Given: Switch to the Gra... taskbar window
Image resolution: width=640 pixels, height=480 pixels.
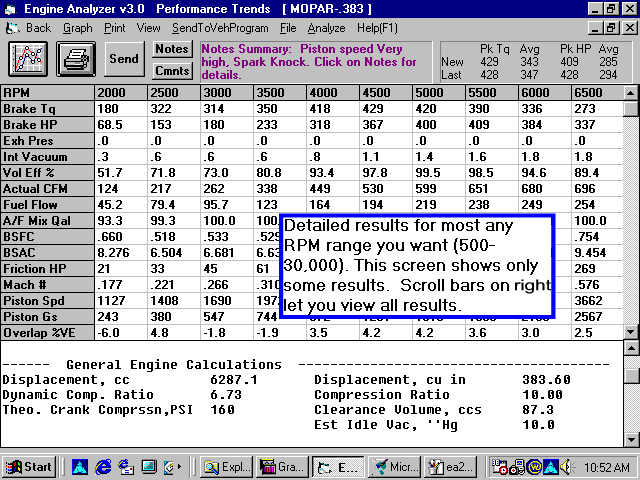Looking at the screenshot, I should 282,467.
